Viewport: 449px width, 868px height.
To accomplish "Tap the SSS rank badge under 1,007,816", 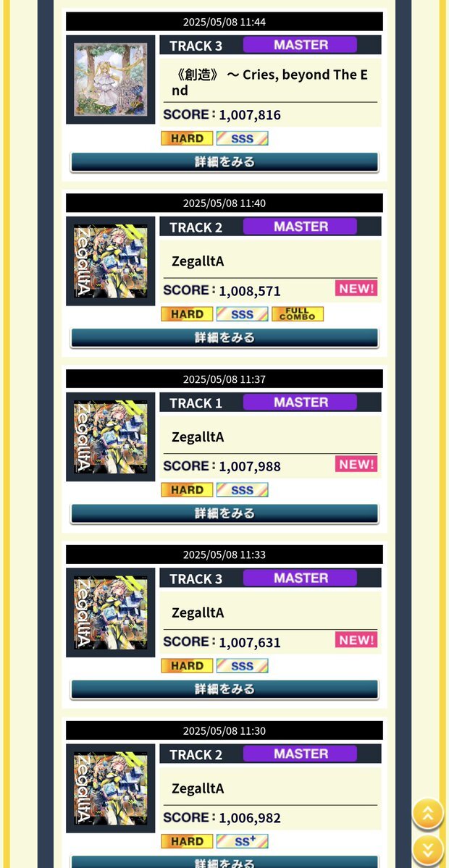I will 242,138.
